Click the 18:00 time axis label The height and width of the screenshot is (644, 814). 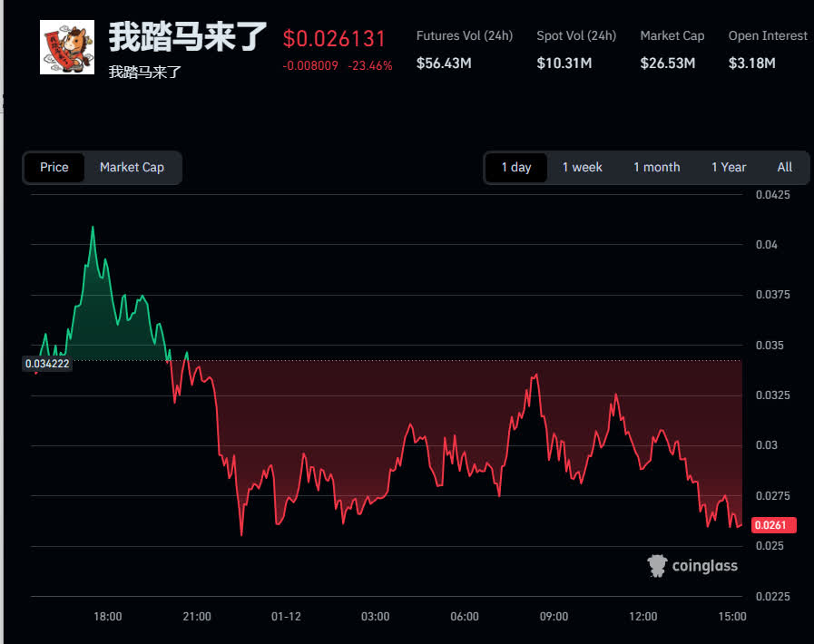click(107, 617)
